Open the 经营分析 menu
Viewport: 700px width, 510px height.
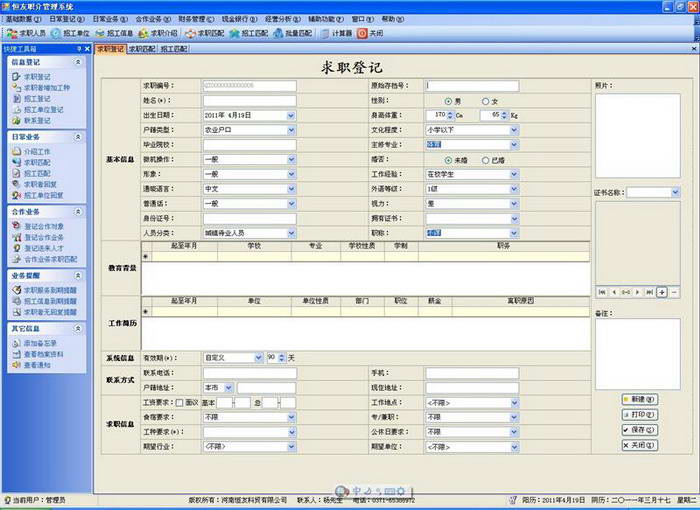pos(283,19)
